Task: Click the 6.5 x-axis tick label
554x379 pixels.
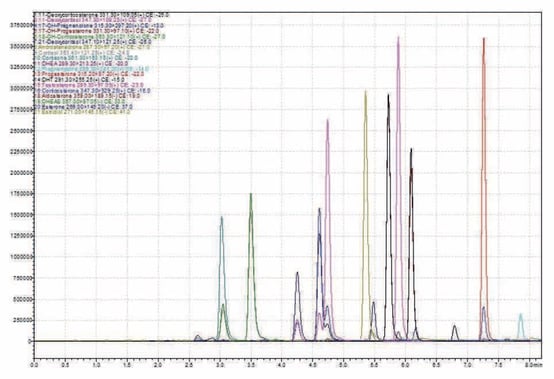Action: click(436, 365)
